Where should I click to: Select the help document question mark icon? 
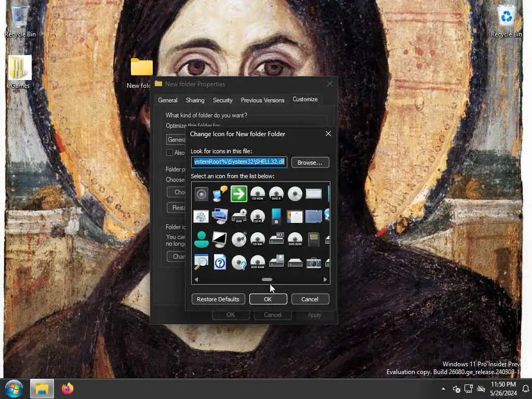click(220, 262)
